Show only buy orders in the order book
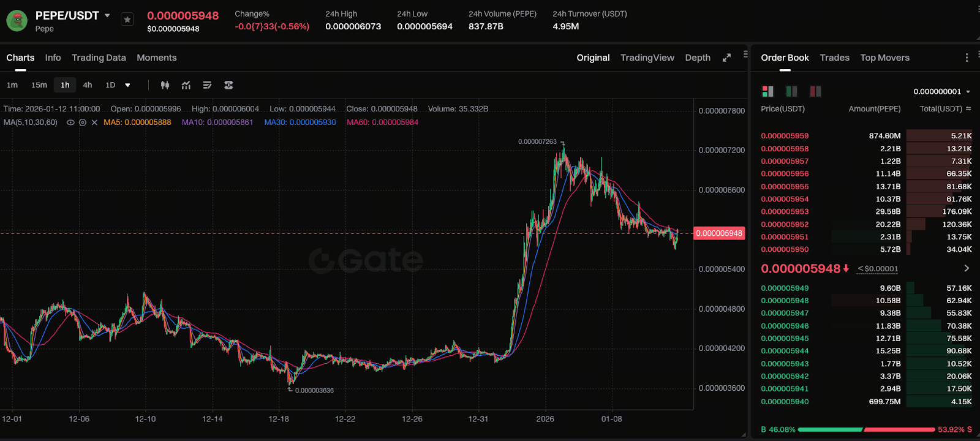 point(791,91)
